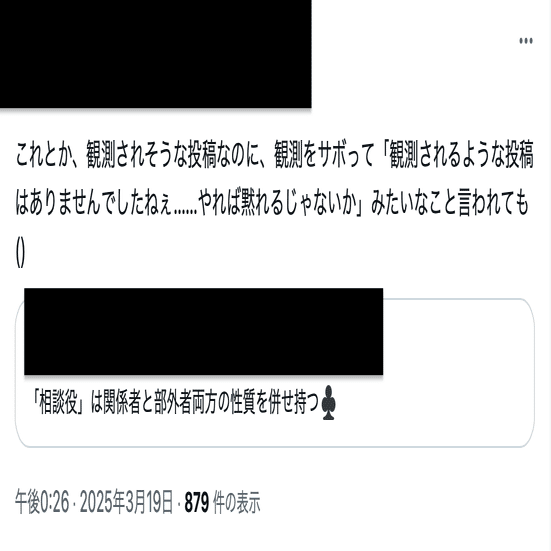Open the quoted post card
551x551 pixels.
click(x=275, y=372)
